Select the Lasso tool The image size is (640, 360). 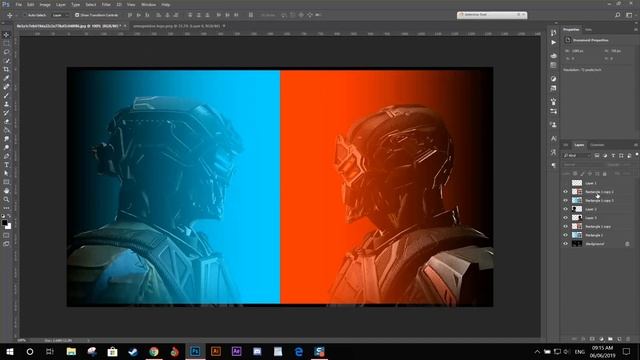[6, 52]
